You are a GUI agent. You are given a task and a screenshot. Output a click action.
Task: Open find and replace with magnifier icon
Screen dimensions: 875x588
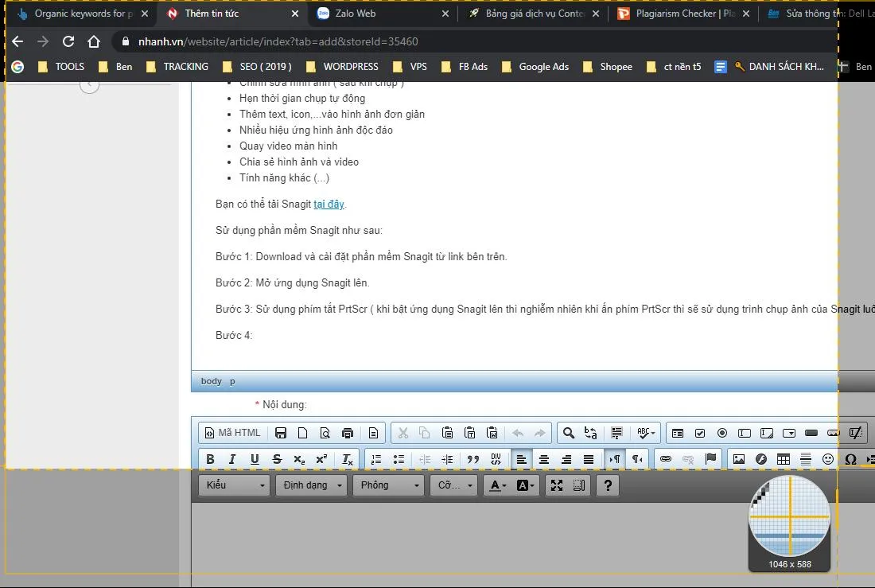[568, 432]
